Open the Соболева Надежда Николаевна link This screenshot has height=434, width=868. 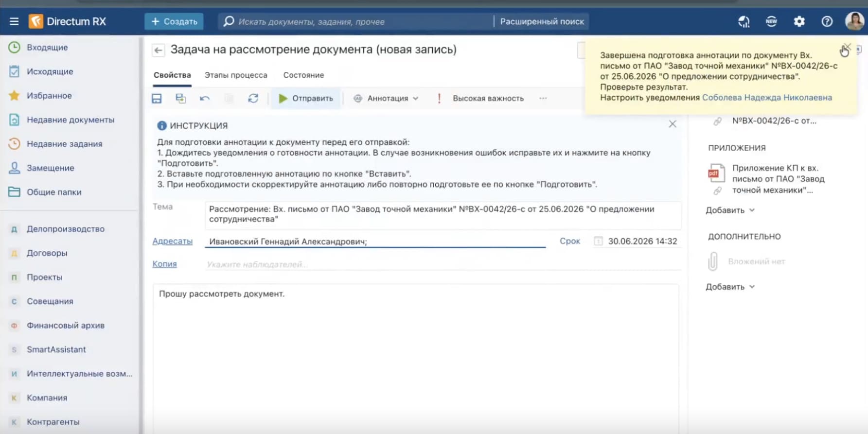(767, 98)
